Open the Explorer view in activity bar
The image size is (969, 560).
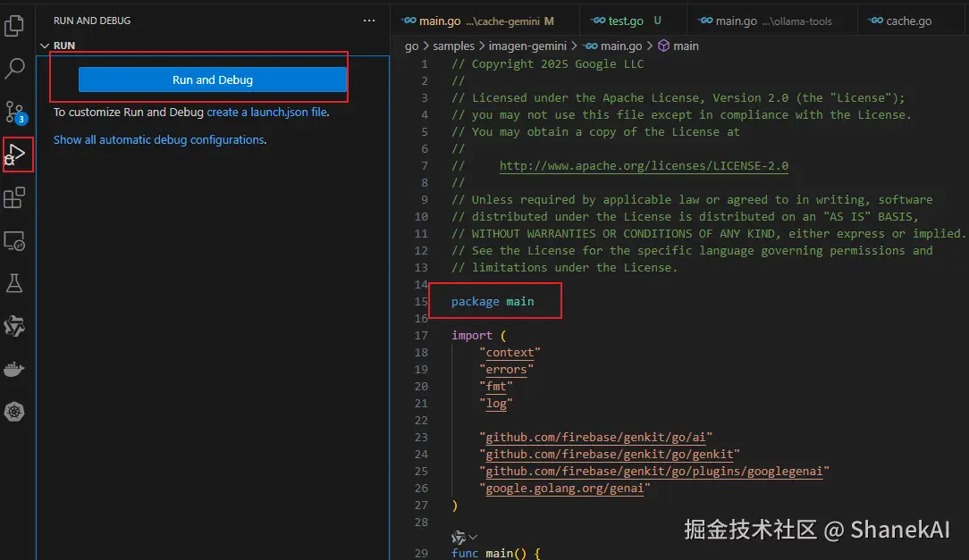click(x=14, y=25)
